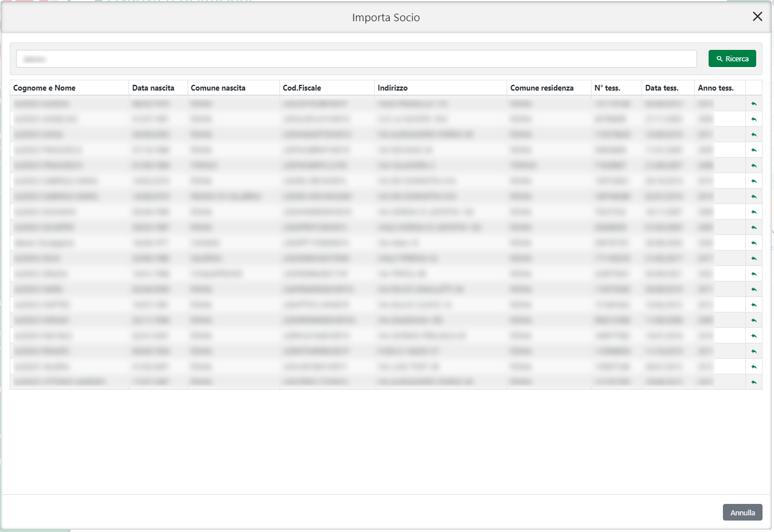Screen dimensions: 774x532
Task: Click the import arrow in the second-to-last row
Action: 753,366
